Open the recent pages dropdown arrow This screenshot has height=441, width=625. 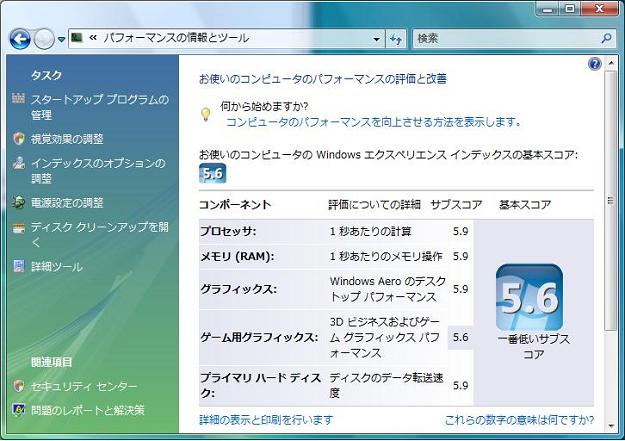click(x=61, y=39)
